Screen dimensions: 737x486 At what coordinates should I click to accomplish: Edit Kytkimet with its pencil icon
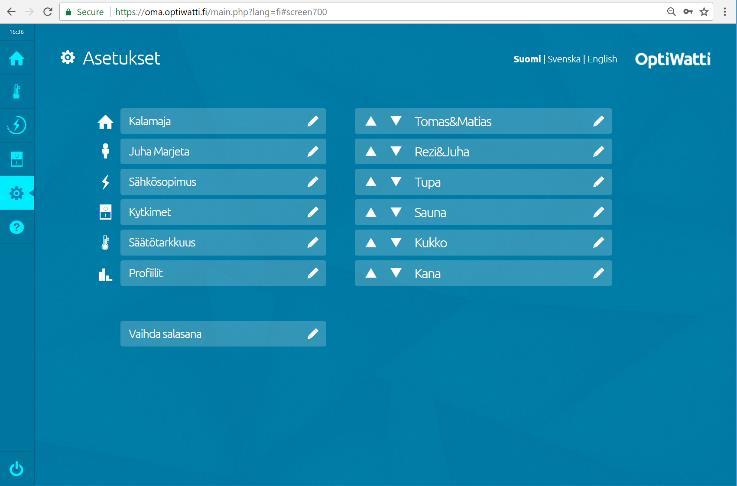(313, 212)
